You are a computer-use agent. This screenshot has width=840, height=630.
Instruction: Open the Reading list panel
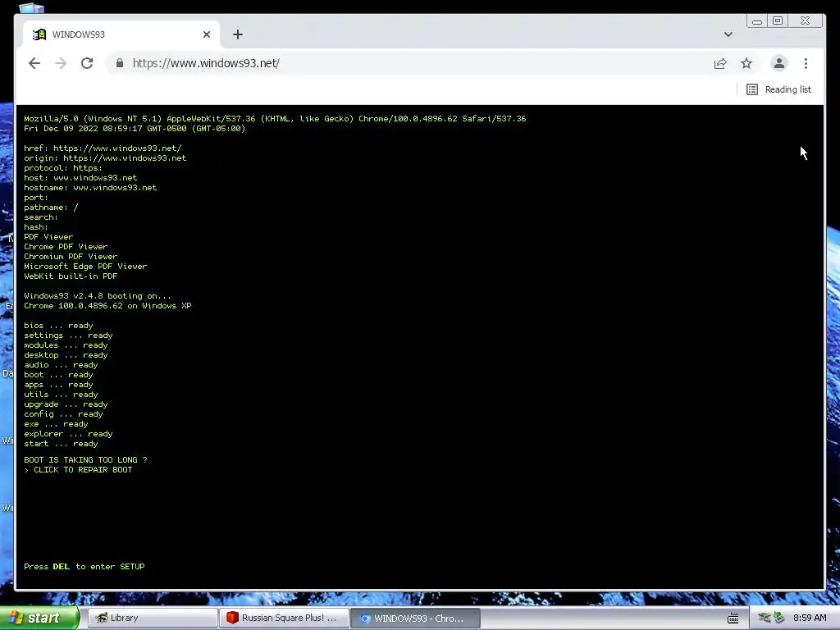pos(779,89)
